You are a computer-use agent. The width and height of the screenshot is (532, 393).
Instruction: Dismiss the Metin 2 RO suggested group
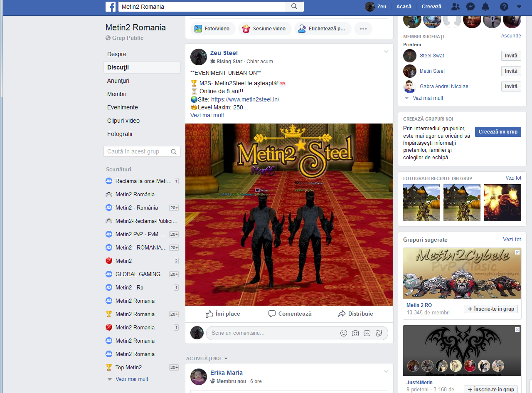517,252
